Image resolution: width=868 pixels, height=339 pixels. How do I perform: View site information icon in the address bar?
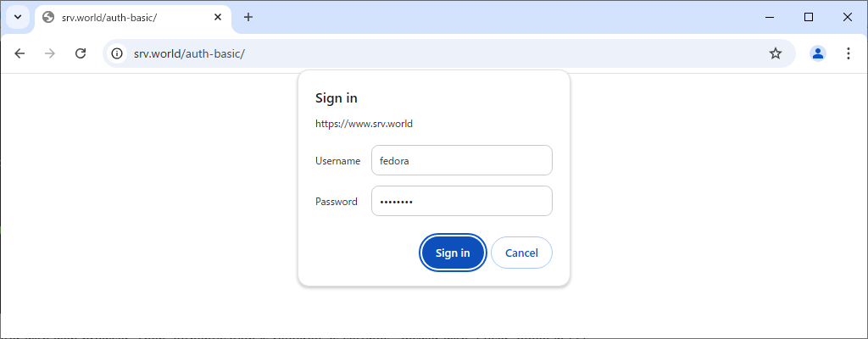tap(117, 53)
